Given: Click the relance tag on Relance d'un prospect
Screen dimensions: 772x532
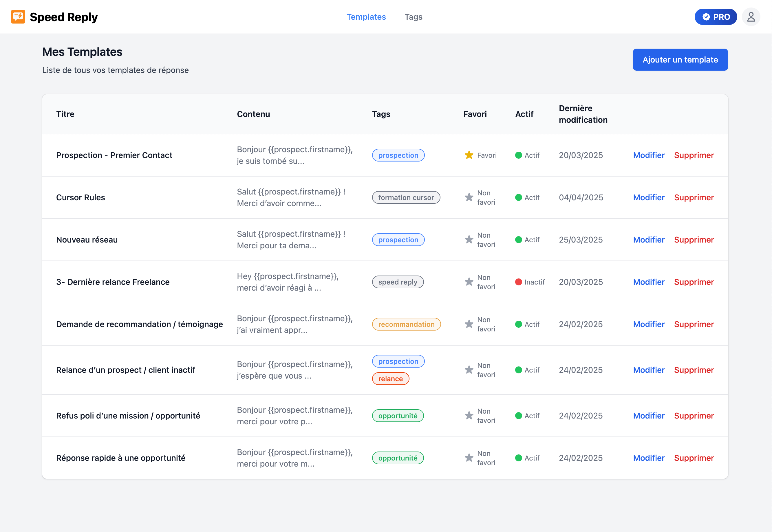Looking at the screenshot, I should coord(391,379).
